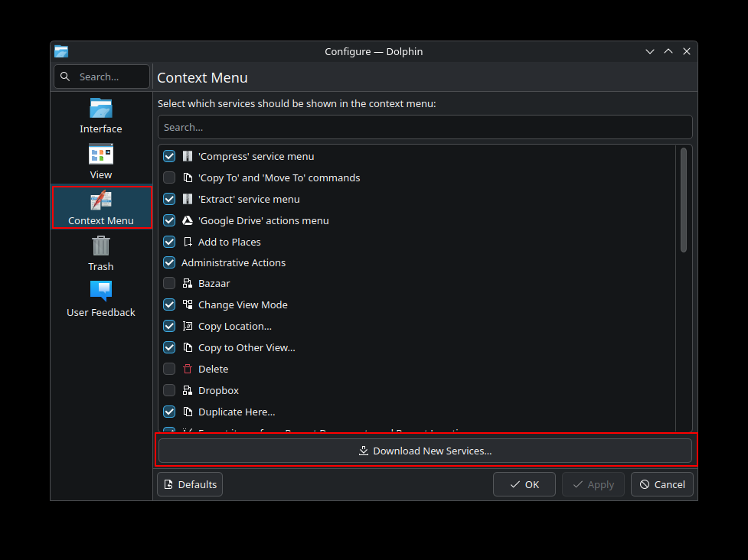The width and height of the screenshot is (748, 560).
Task: Reset settings with the Defaults button
Action: click(x=190, y=484)
